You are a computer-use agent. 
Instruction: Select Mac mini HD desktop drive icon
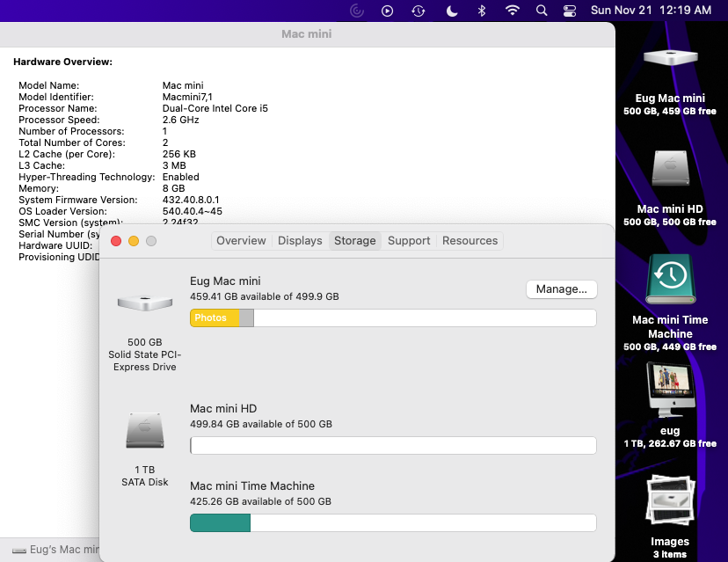click(671, 168)
